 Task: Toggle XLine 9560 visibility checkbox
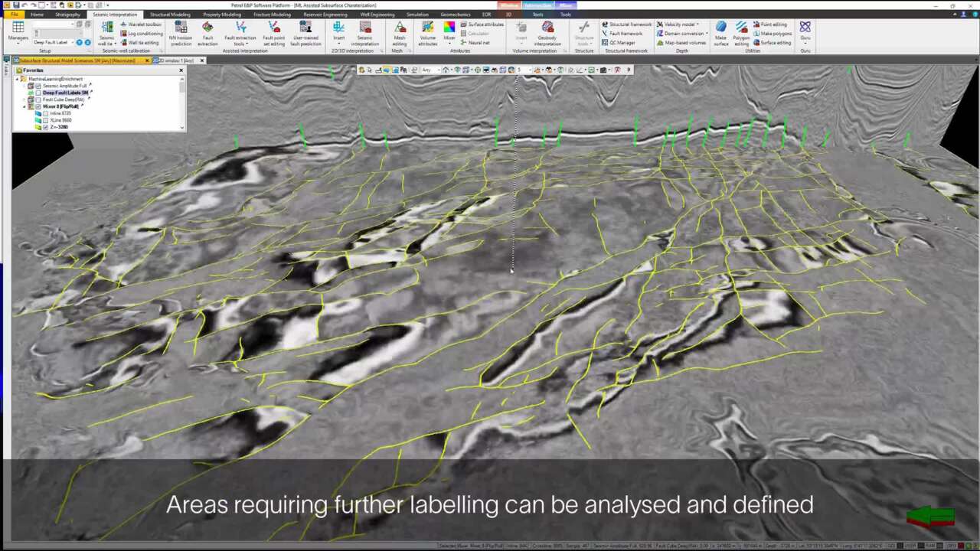(x=45, y=120)
